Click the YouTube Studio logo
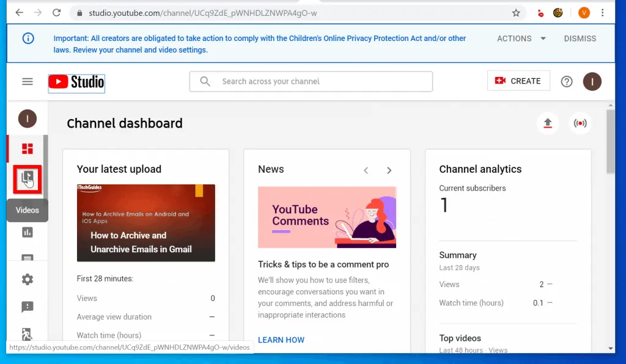The width and height of the screenshot is (626, 364). (x=76, y=81)
